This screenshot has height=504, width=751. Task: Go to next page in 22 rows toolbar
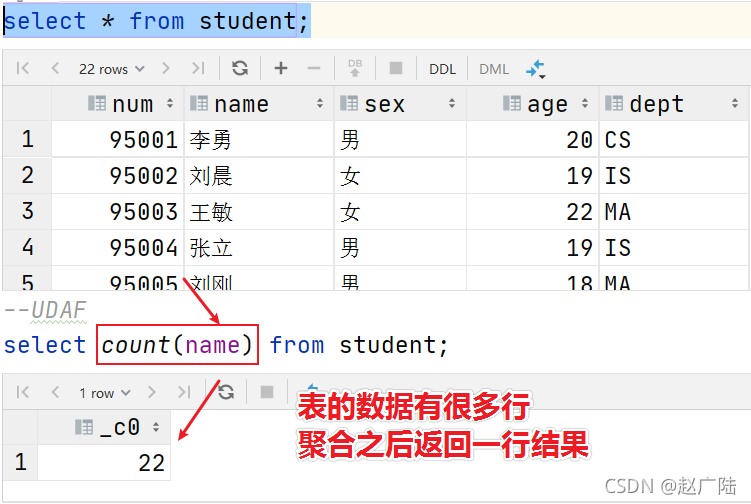click(x=166, y=68)
